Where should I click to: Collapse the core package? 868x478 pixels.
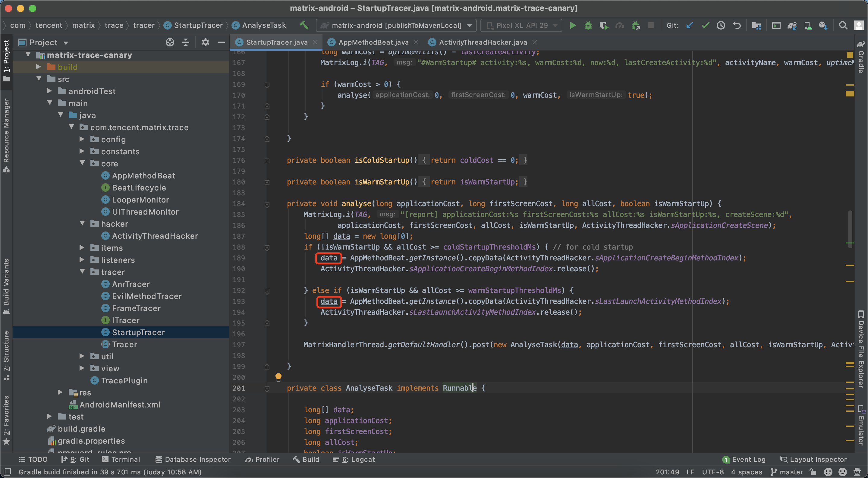pyautogui.click(x=82, y=163)
